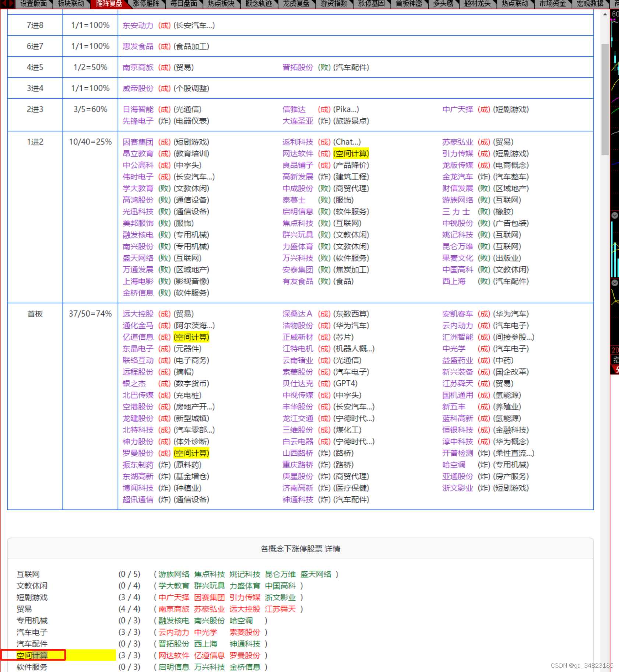619x672 pixels.
Task: Click stock 三 力 士
Action: pos(456,212)
